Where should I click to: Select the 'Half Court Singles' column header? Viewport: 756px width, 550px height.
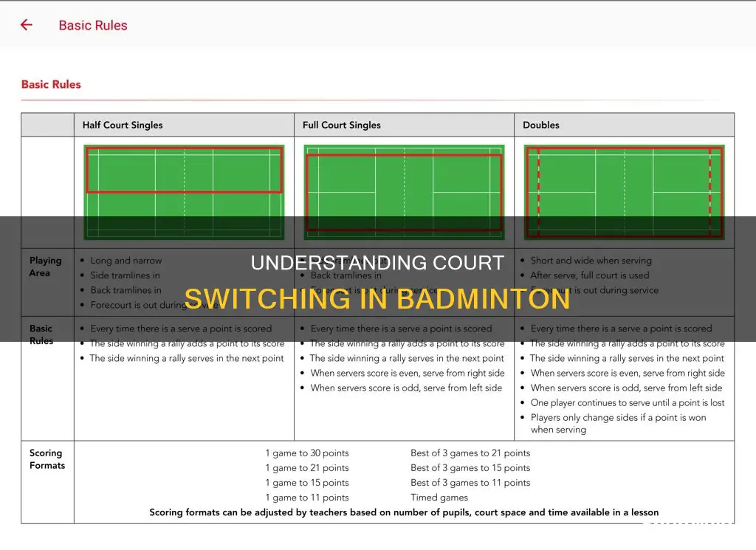click(123, 125)
